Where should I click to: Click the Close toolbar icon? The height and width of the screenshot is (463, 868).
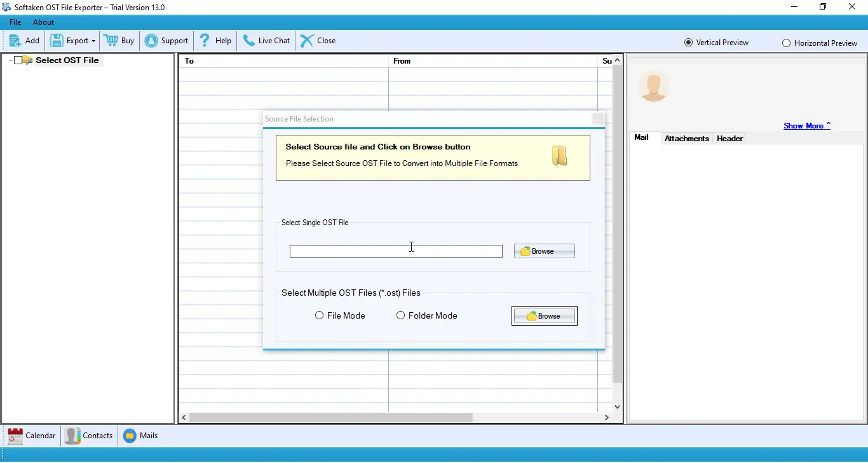[x=307, y=40]
